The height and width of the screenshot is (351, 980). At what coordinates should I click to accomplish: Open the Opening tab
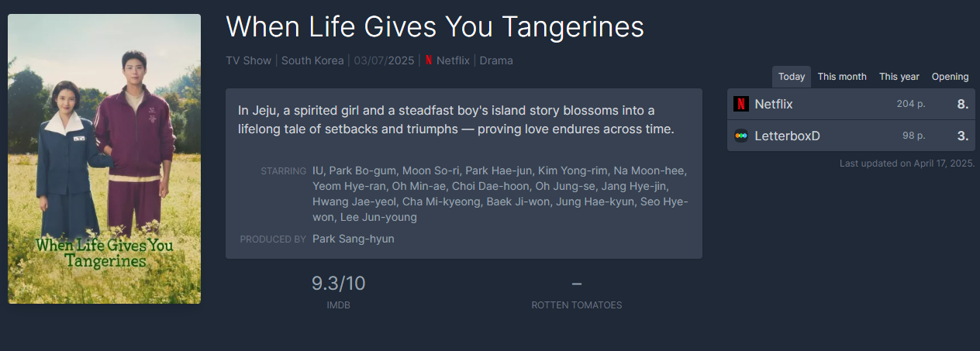tap(951, 77)
